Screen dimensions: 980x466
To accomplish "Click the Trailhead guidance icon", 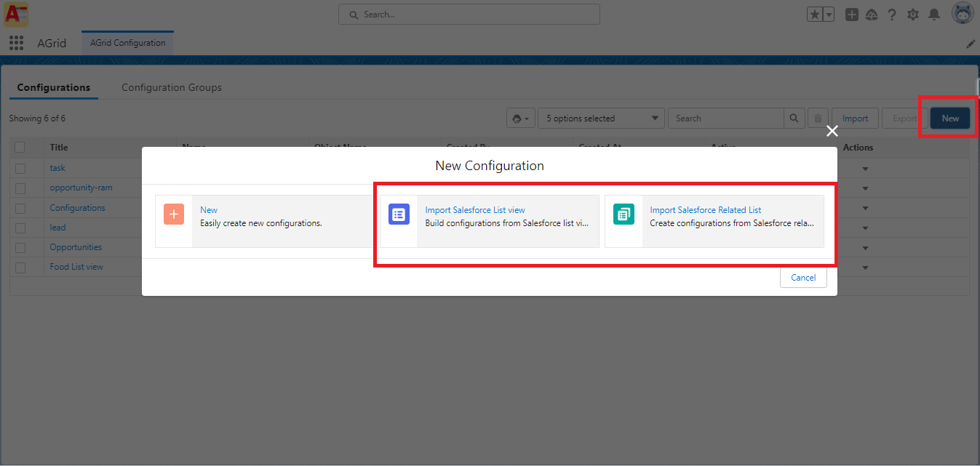I will (872, 15).
